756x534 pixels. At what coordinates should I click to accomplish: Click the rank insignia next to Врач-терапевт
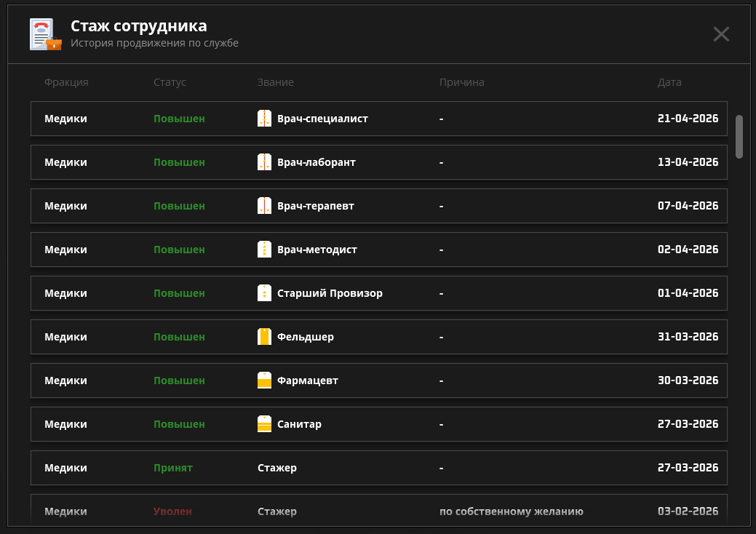click(x=264, y=206)
